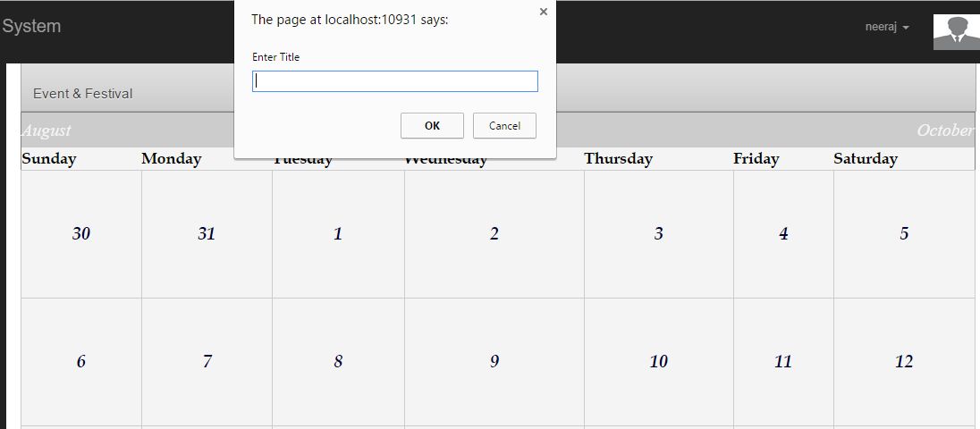Click the Monday column header
Viewport: 980px width, 429px height.
[x=172, y=158]
